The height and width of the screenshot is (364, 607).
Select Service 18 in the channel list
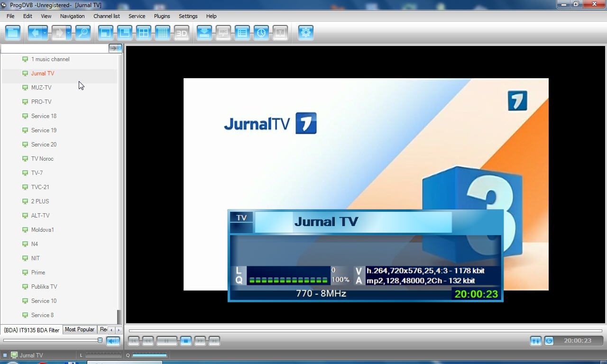44,116
